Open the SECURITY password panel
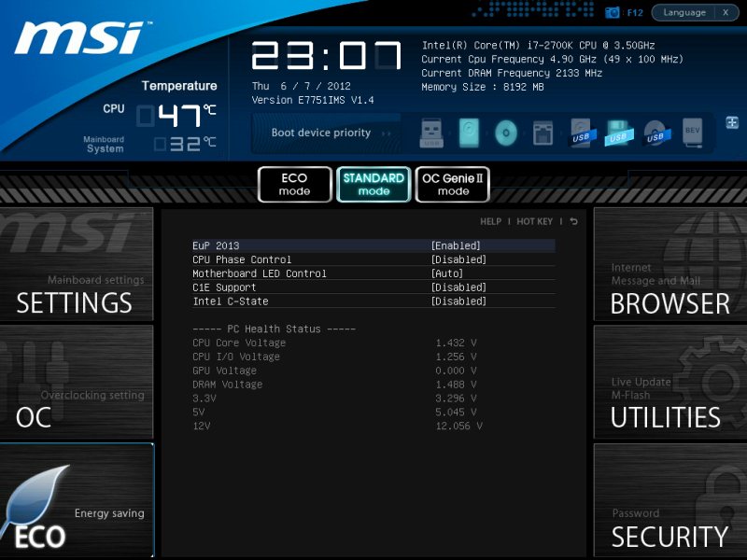The height and width of the screenshot is (560, 747). (x=670, y=500)
